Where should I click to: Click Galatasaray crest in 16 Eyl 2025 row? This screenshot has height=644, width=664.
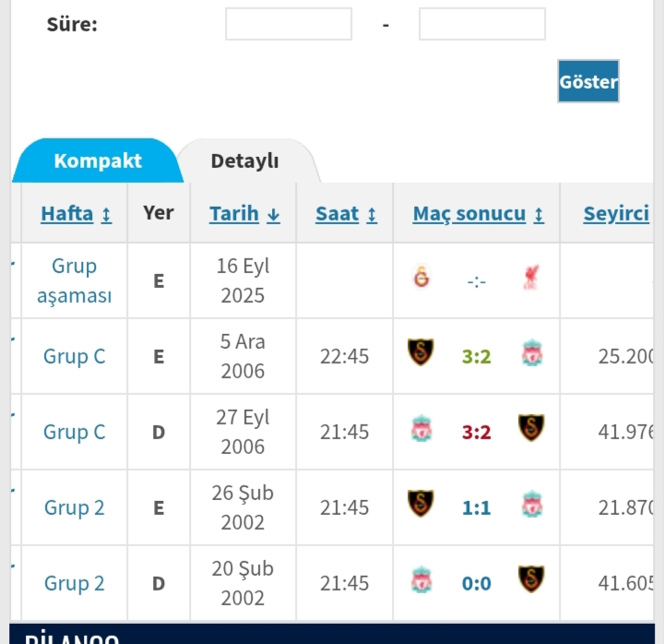click(421, 277)
